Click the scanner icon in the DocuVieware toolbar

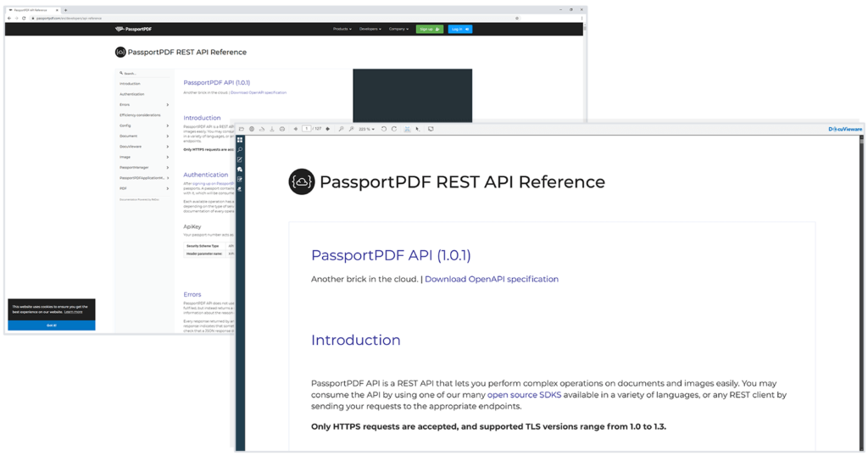262,129
